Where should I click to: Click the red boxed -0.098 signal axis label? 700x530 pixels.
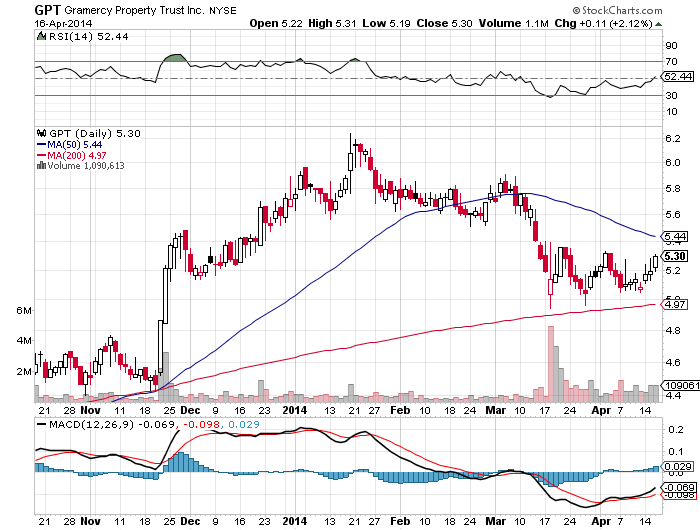click(x=679, y=495)
